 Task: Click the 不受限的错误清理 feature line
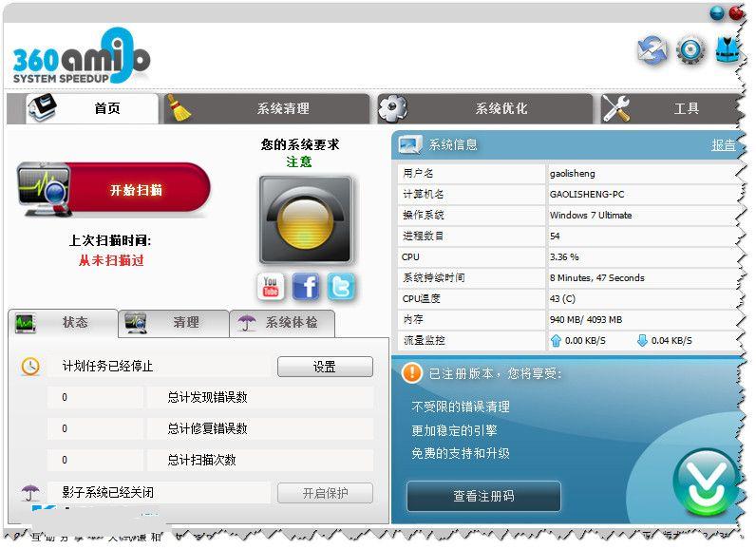461,407
